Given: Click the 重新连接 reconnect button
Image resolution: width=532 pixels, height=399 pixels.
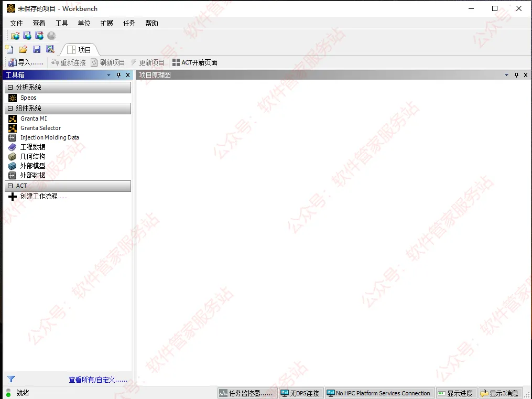Looking at the screenshot, I should 68,62.
